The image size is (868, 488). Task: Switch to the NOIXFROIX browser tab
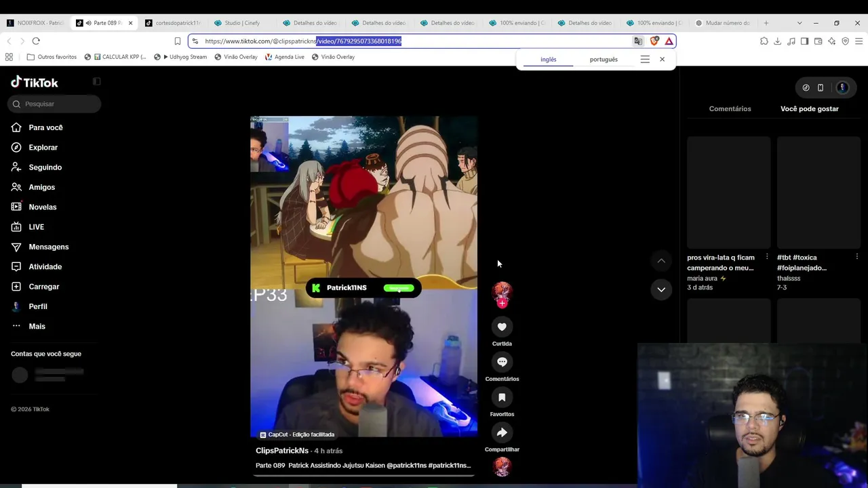35,23
